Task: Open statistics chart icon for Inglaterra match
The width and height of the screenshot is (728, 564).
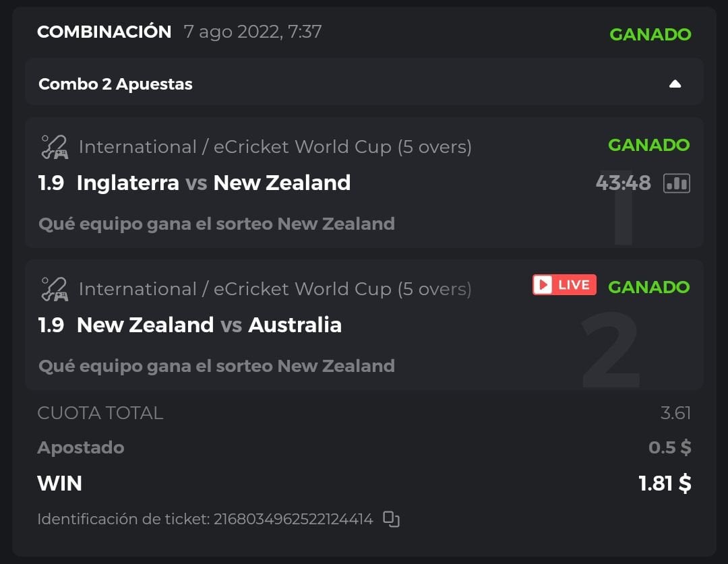Action: click(677, 183)
